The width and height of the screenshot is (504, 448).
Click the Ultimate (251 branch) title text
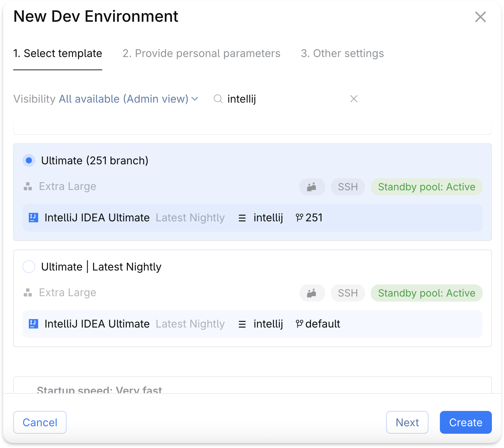pos(95,160)
